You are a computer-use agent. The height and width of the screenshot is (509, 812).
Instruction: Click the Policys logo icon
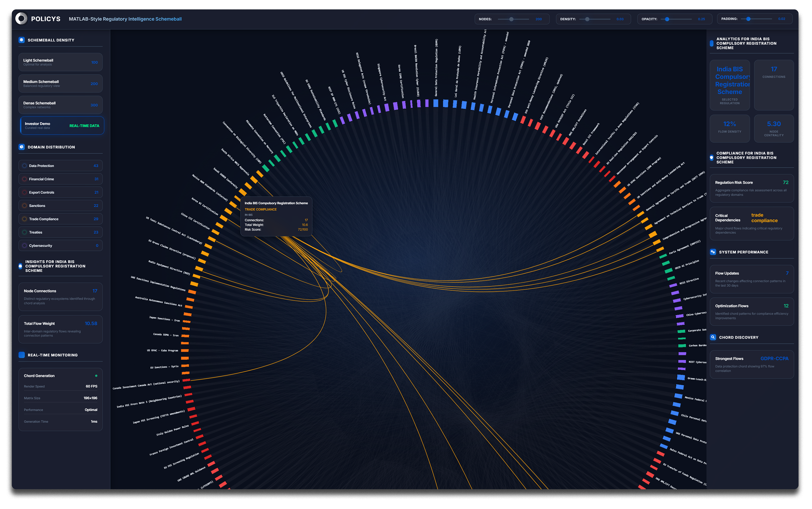click(21, 19)
